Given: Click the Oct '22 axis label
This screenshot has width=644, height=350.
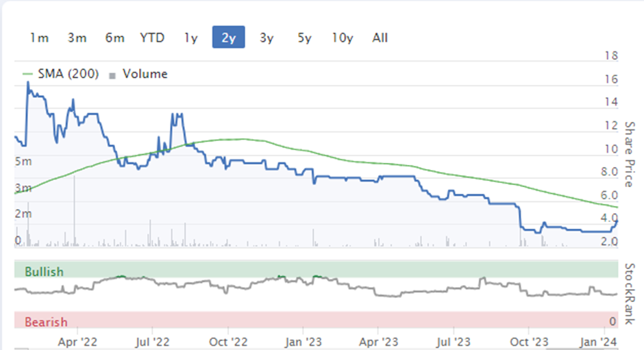Looking at the screenshot, I should pyautogui.click(x=228, y=342).
